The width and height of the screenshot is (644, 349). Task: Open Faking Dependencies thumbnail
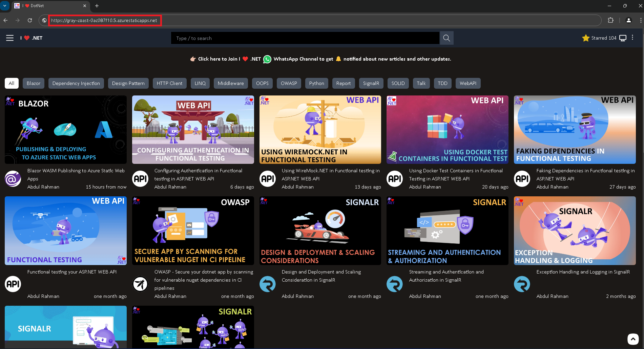pyautogui.click(x=575, y=130)
